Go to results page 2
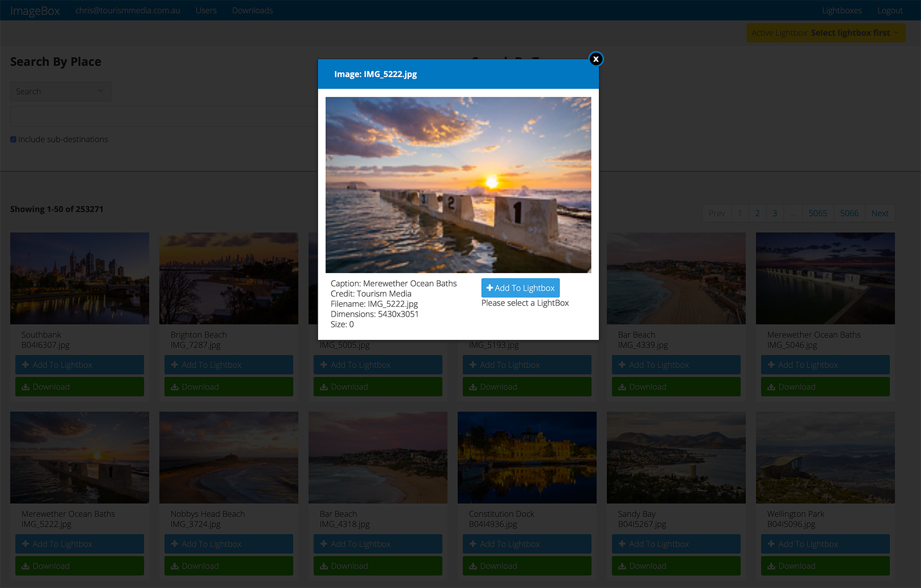 pyautogui.click(x=757, y=213)
